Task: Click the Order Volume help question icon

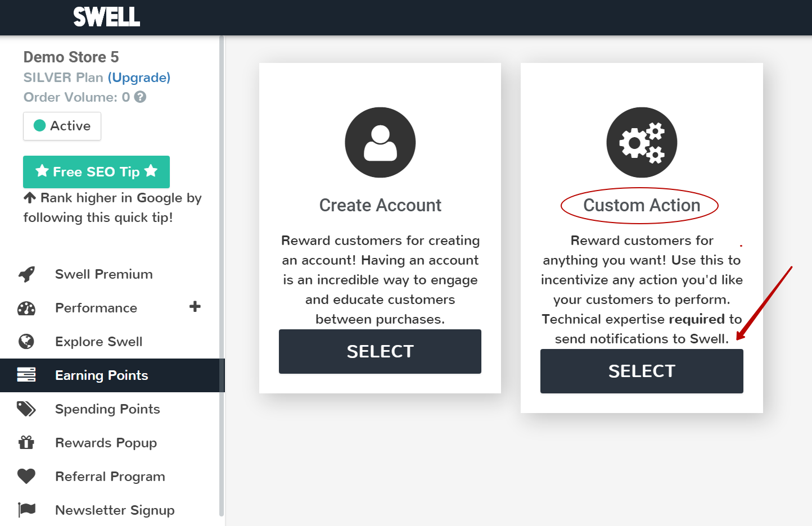Action: point(141,97)
